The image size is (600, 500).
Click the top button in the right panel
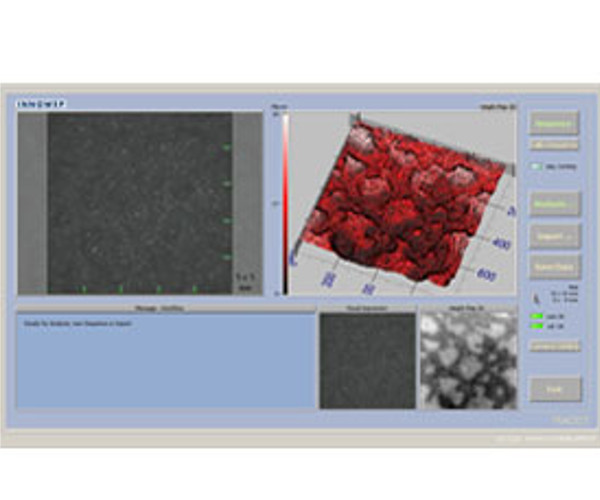click(x=553, y=124)
